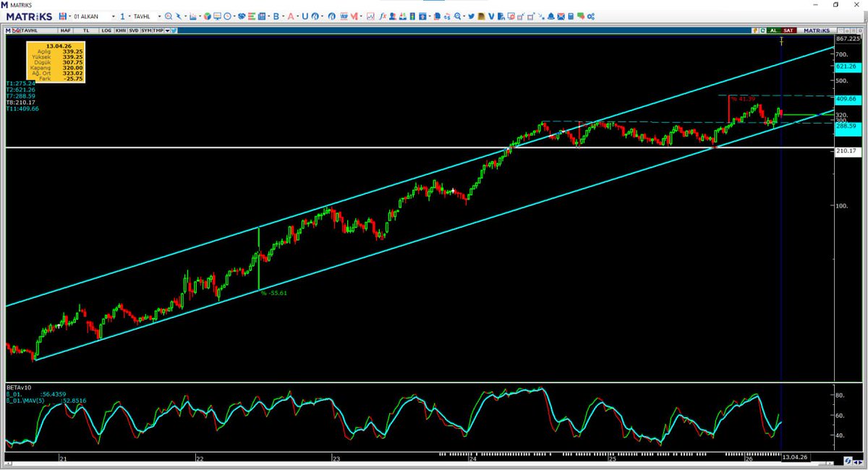
Task: Click the red A text icon
Action: 290,16
